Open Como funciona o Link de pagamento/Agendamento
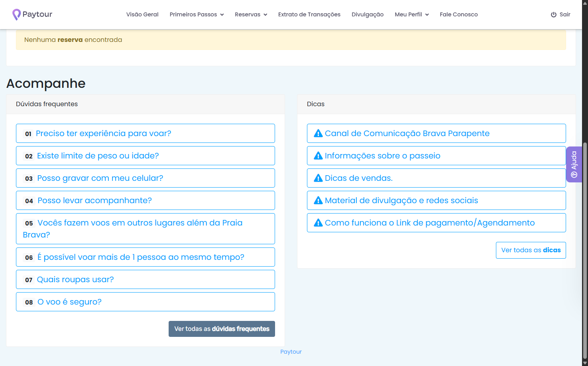The width and height of the screenshot is (588, 366). click(437, 223)
